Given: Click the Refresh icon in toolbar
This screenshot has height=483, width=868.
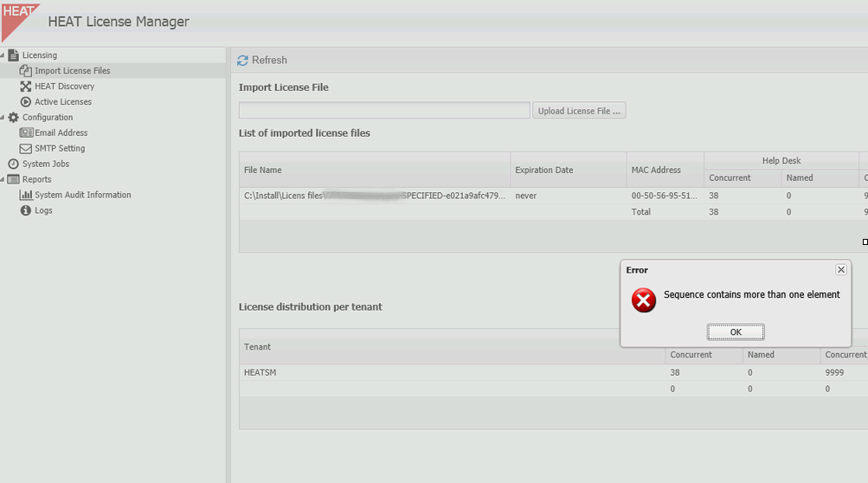Looking at the screenshot, I should click(x=243, y=61).
